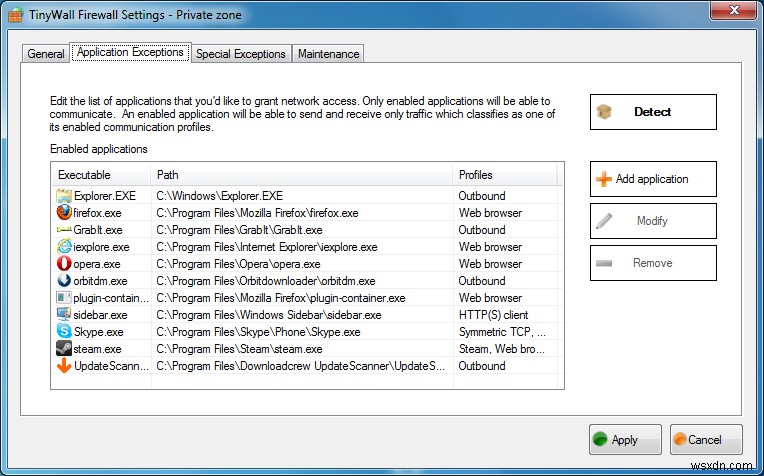Screen dimensions: 764x476
Task: Click HTTP(S) client profile for sidebar.exe
Action: pos(494,315)
